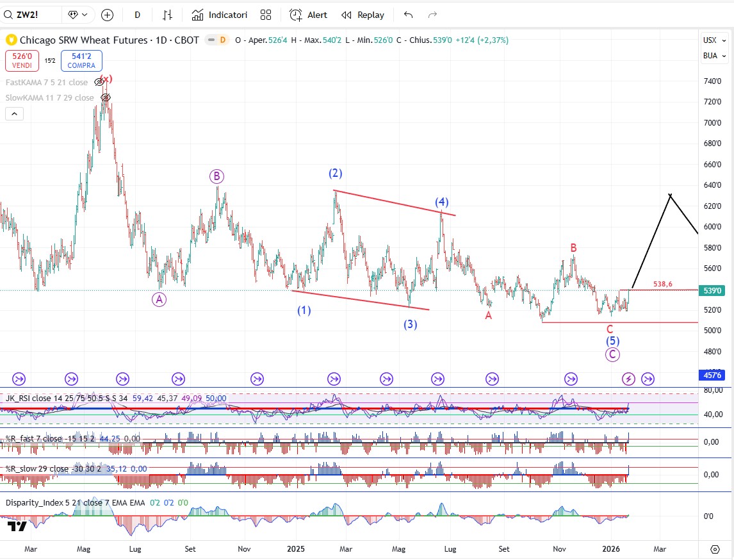
Task: Click the add symbol plus icon
Action: (x=107, y=15)
